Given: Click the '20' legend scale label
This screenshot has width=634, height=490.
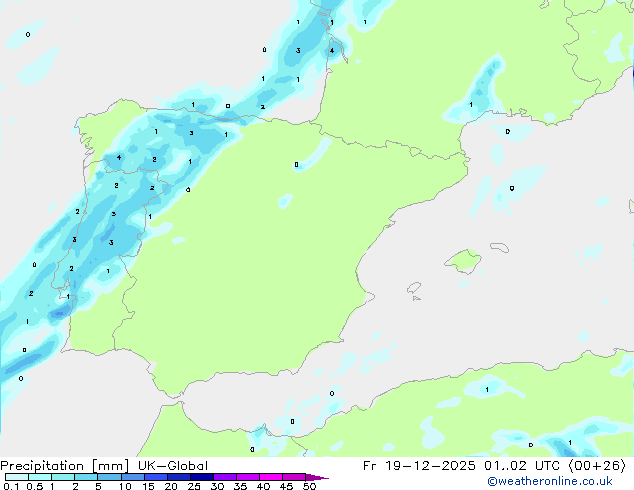Looking at the screenshot, I should click(171, 486).
